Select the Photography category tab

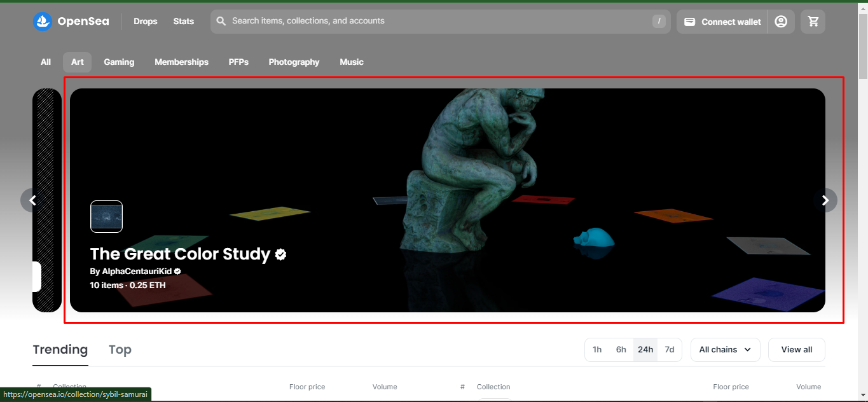point(294,62)
